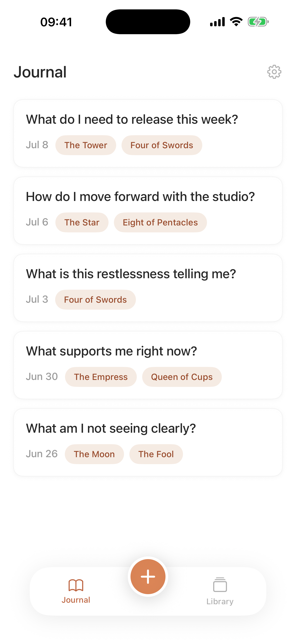Select the Queen of Cups tag
The width and height of the screenshot is (296, 644).
click(182, 377)
